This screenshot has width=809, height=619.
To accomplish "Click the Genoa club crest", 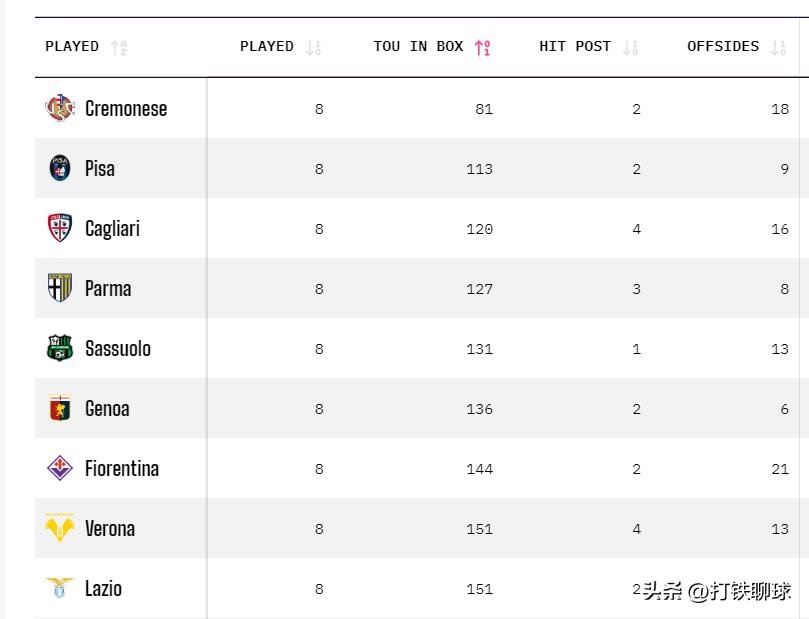I will (60, 408).
